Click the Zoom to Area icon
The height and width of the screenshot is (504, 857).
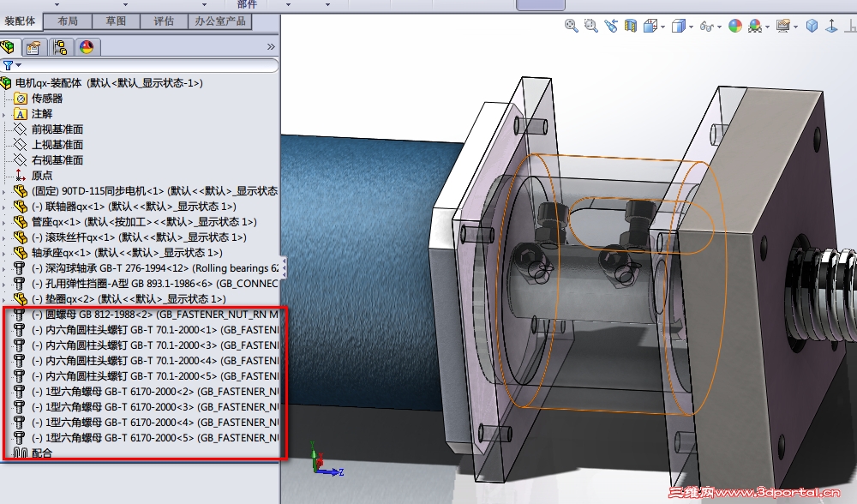pyautogui.click(x=590, y=26)
